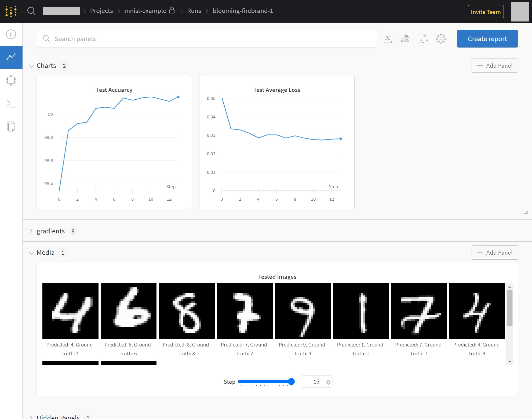Viewport: 532px width, 419px height.
Task: Click the Search panels input field
Action: pos(207,39)
